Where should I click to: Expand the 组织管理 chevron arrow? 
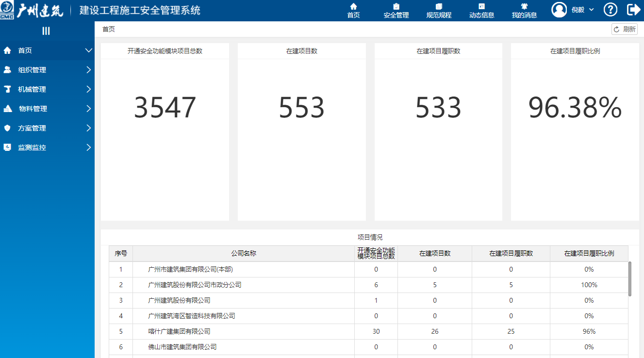click(x=88, y=70)
